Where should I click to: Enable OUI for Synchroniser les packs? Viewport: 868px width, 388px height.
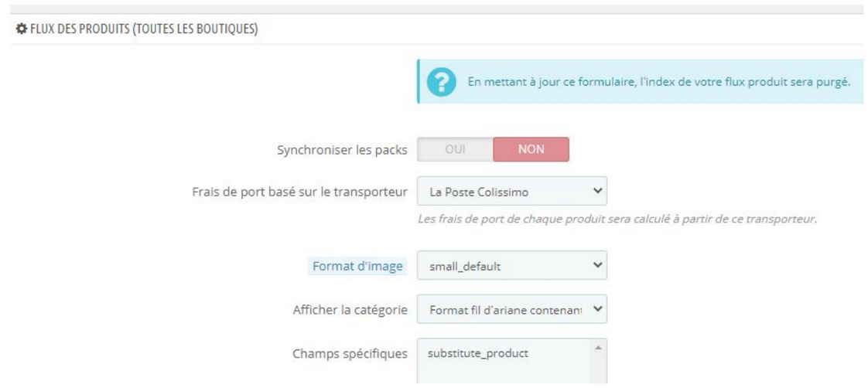point(455,149)
